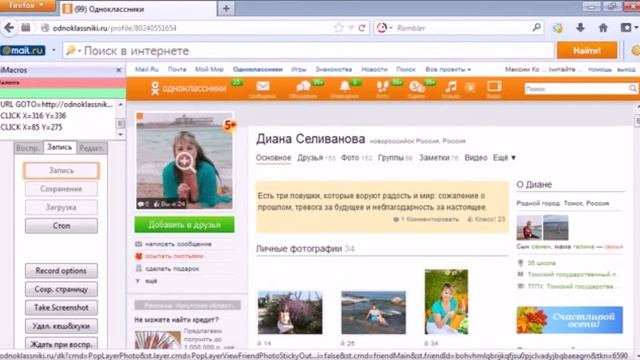Click iMacros 'Запись' record button

61,171
